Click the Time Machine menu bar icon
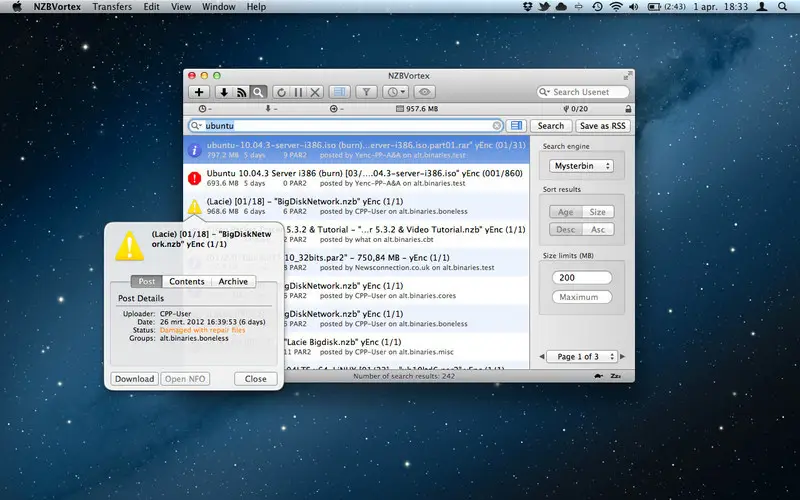Viewport: 800px width, 500px height. (597, 7)
